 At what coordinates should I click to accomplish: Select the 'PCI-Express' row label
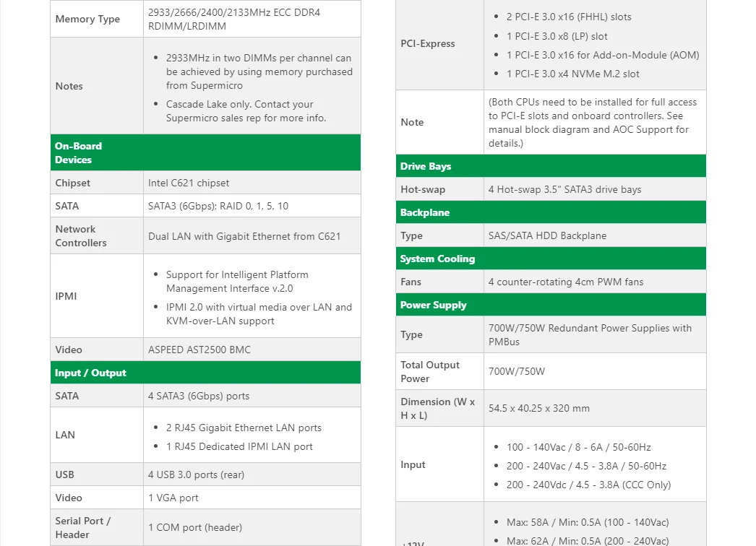tap(428, 44)
